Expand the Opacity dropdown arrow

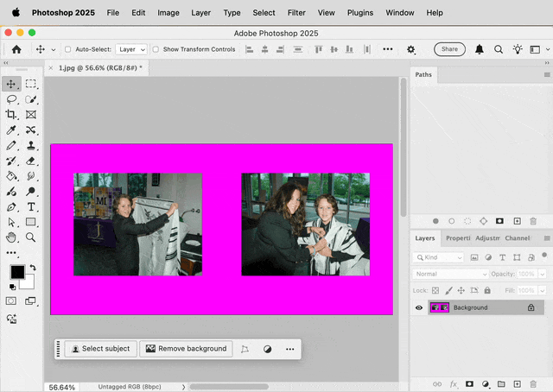(543, 274)
